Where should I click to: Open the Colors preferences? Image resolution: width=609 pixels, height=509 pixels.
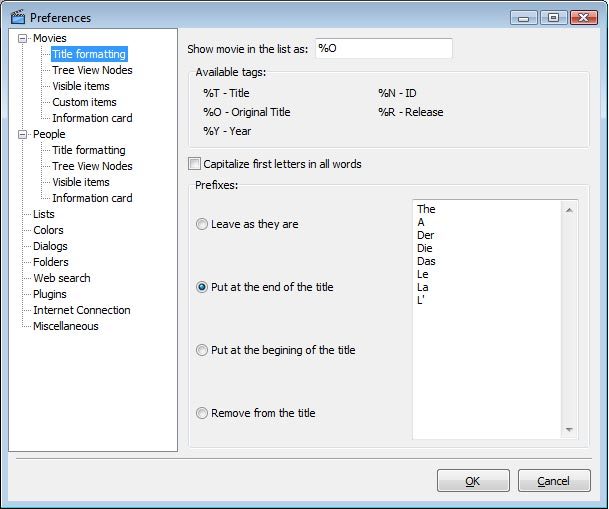[48, 230]
